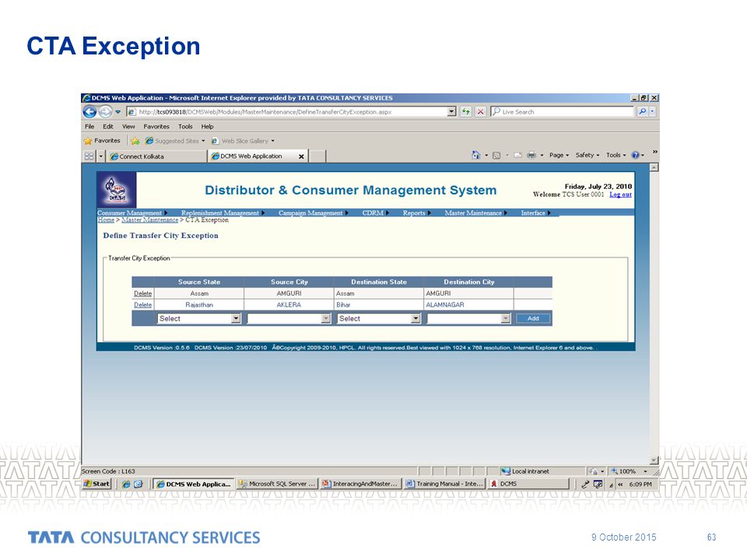
Task: Open the Tools command bar menu
Action: pyautogui.click(x=616, y=156)
